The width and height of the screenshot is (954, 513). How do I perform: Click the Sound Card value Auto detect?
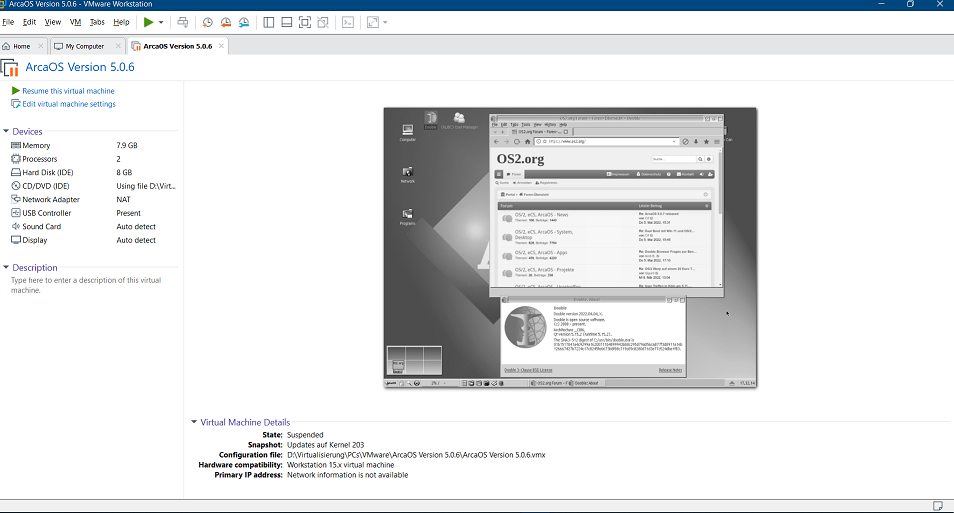tap(136, 226)
